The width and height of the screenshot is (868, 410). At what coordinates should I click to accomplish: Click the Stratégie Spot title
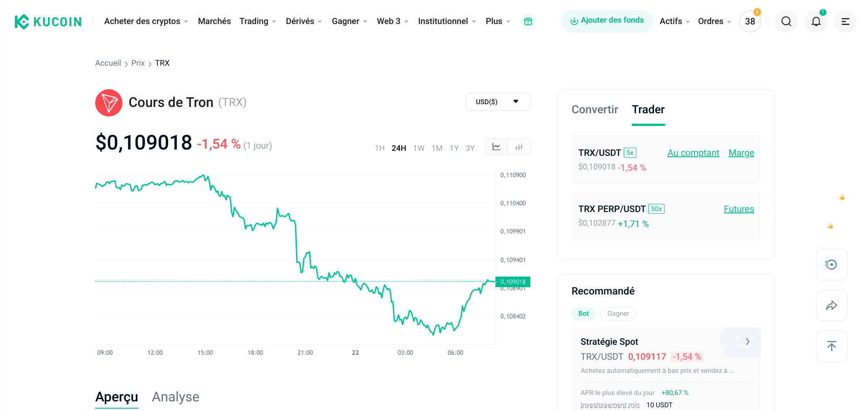point(609,342)
